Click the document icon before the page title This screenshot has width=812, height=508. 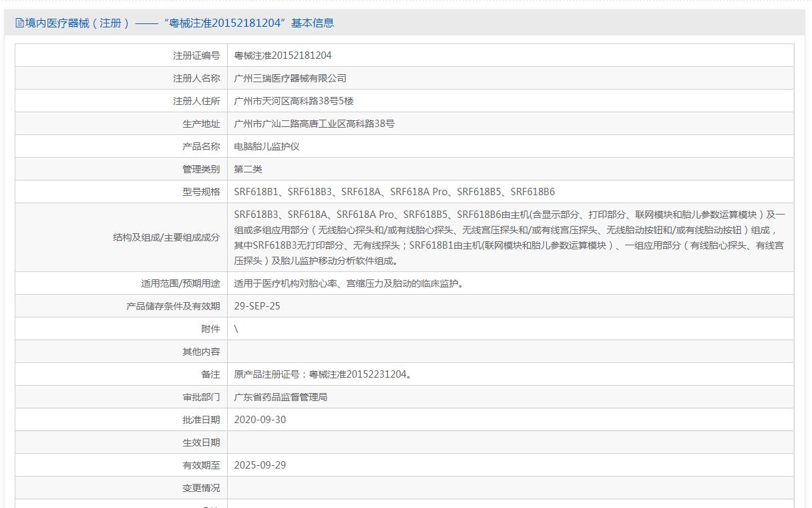(19, 23)
